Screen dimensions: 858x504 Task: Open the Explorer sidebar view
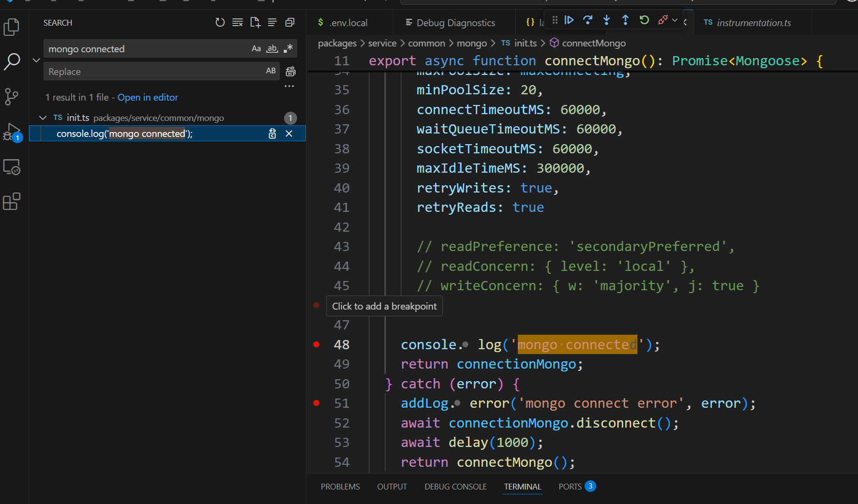click(x=12, y=27)
